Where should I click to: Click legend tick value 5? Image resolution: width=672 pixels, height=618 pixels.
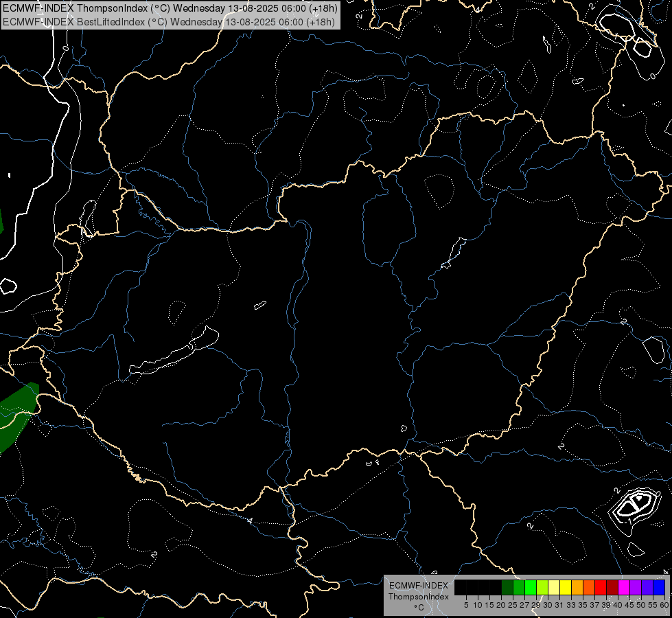coord(466,605)
